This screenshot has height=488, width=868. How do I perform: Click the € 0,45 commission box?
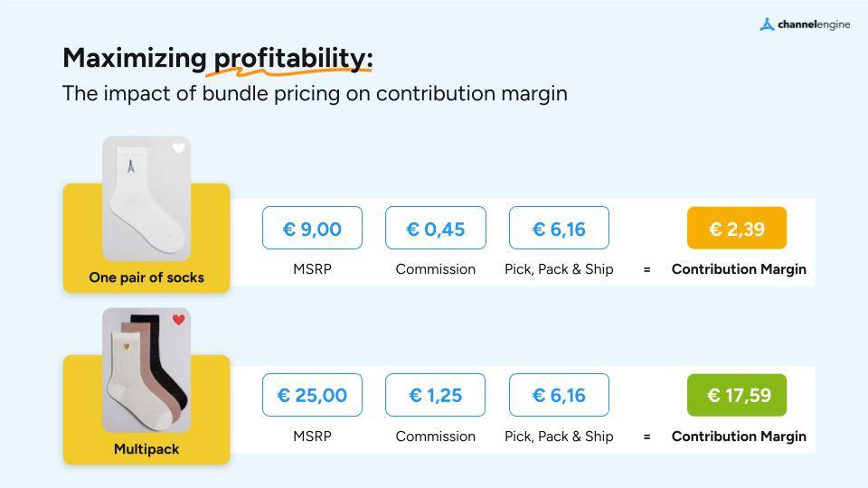435,228
